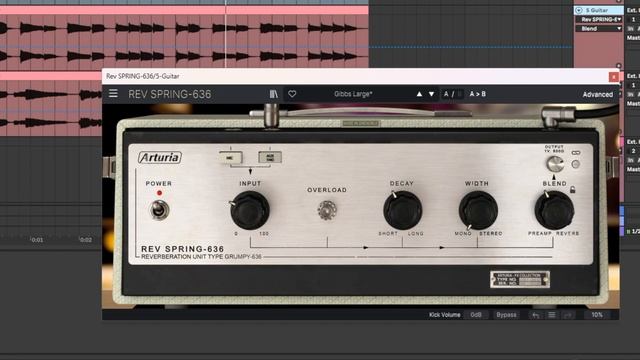Click the 0:01 timeline marker
Screen dimensions: 640x360
pyautogui.click(x=37, y=240)
